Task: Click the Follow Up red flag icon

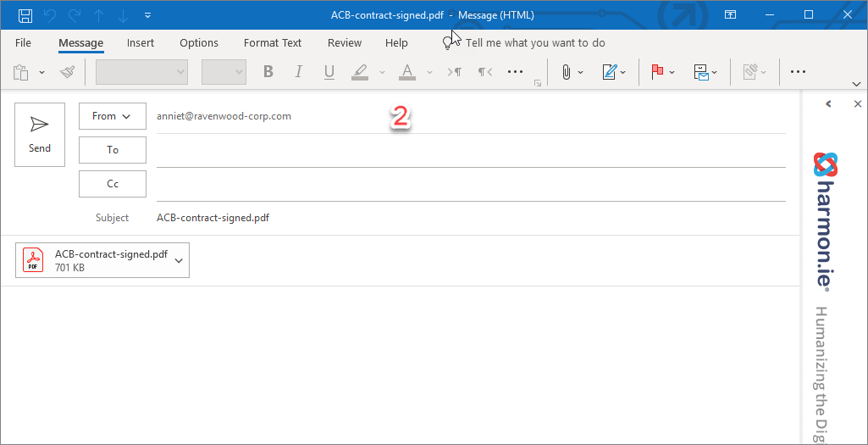Action: point(657,72)
